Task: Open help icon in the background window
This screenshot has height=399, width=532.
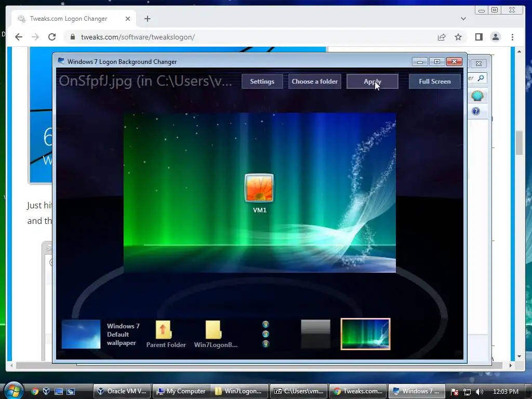Action: 476,111
